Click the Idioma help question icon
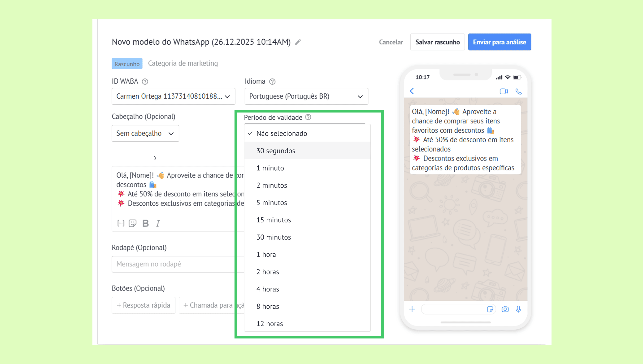The width and height of the screenshot is (643, 364). pos(272,82)
